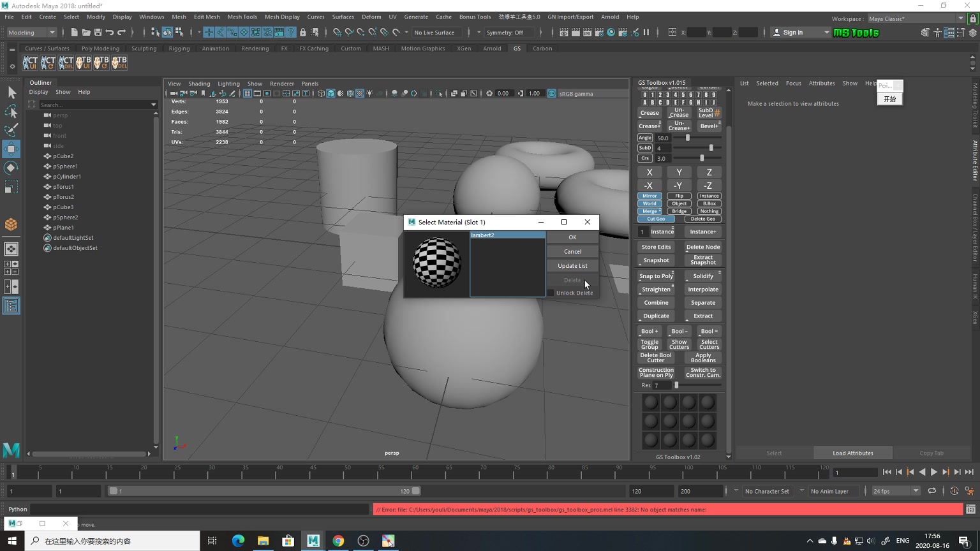Select the Paint selection tool
This screenshot has height=551, width=980.
(x=11, y=130)
